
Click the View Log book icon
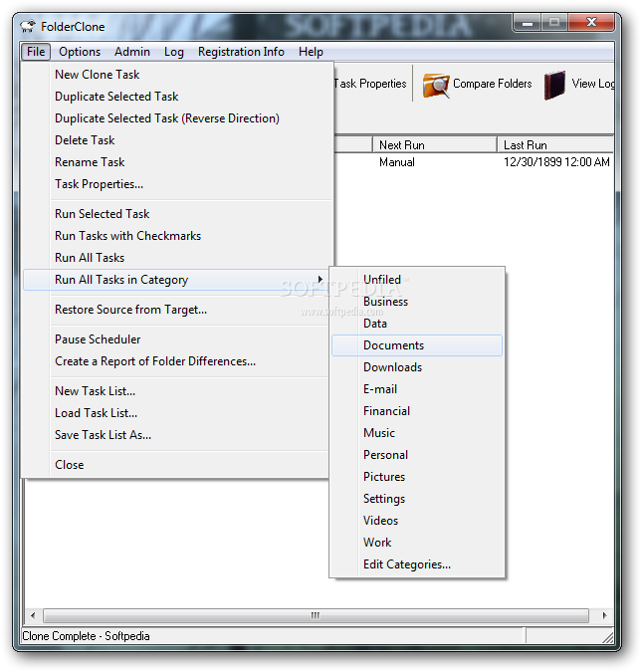coord(554,85)
